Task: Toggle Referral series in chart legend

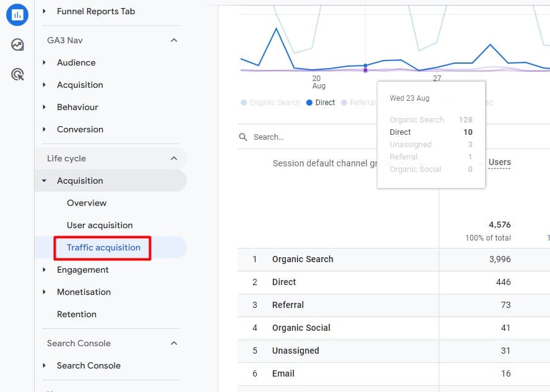Action: [x=358, y=103]
